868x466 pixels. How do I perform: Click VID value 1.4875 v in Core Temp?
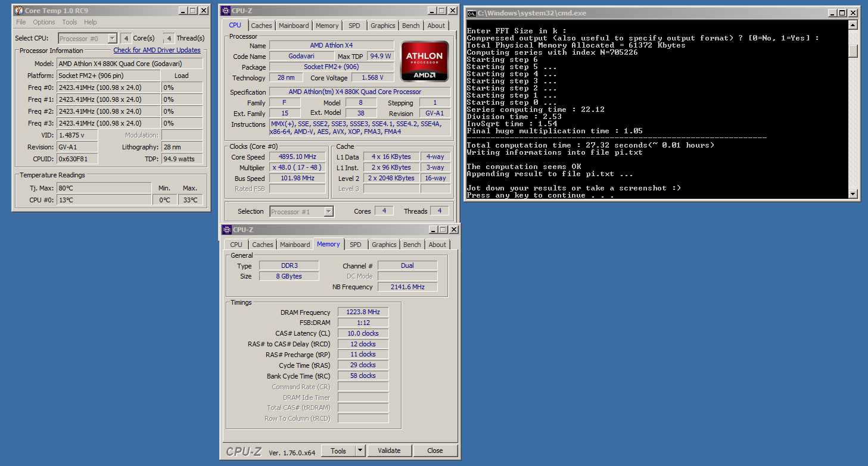(x=77, y=135)
